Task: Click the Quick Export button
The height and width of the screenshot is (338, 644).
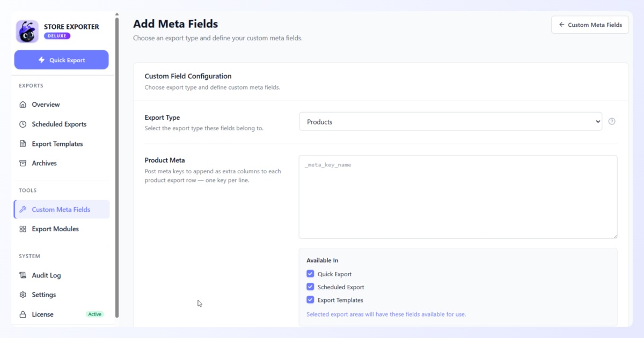Action: click(x=61, y=60)
